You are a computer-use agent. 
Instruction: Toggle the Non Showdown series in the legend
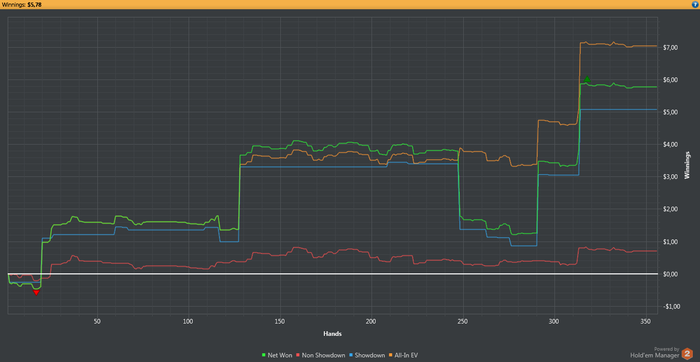(323, 355)
